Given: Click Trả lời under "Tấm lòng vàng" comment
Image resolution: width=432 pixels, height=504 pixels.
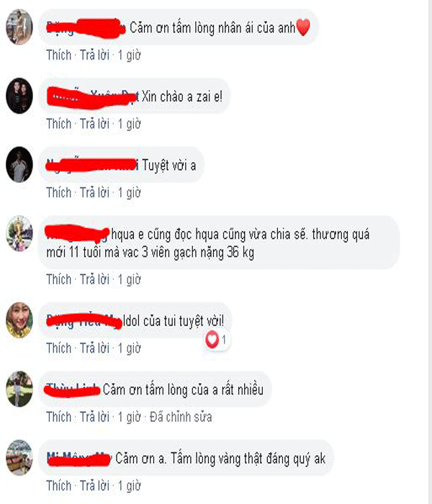Looking at the screenshot, I should 94,486.
